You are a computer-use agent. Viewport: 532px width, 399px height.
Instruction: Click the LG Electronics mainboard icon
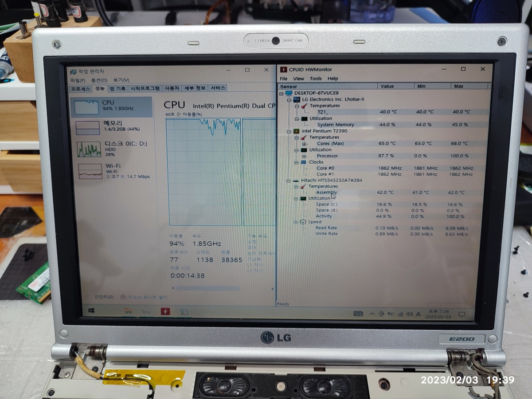coord(296,99)
